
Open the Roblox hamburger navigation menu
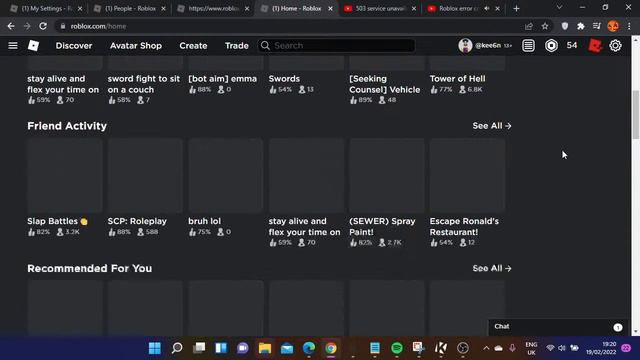[x=13, y=45]
